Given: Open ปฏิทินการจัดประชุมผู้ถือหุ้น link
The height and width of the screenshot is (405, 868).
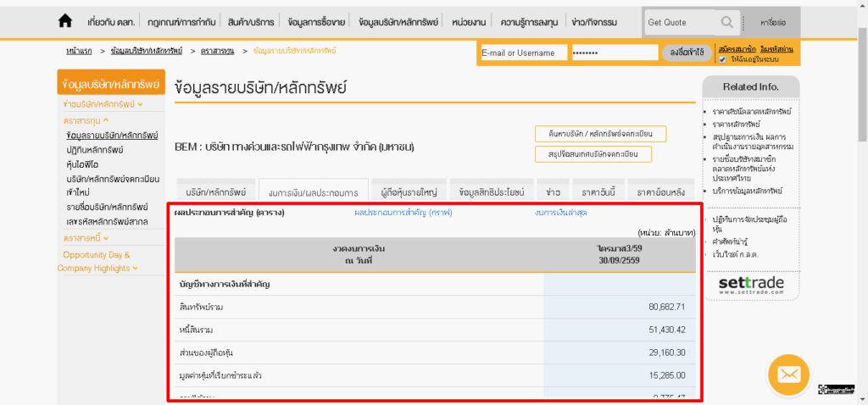Looking at the screenshot, I should coord(749,224).
